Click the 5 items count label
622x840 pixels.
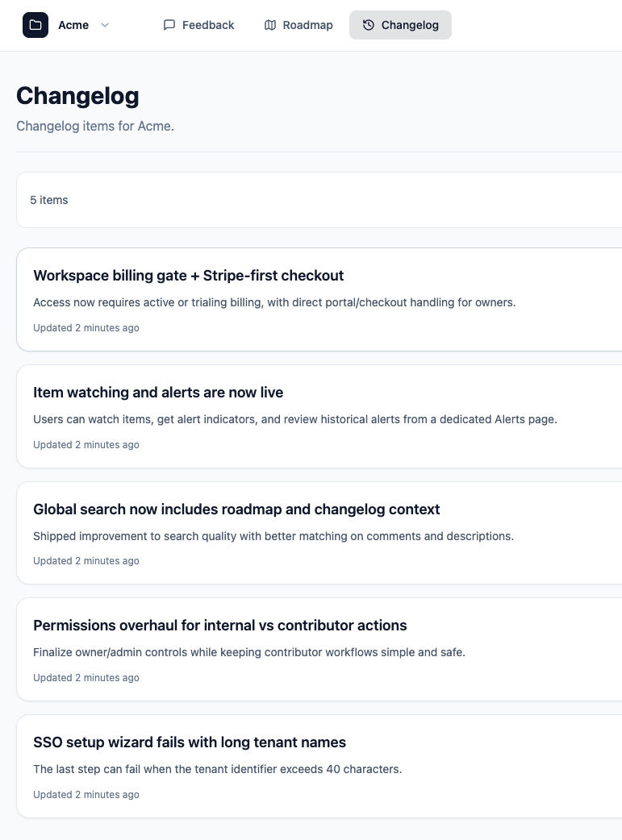tap(49, 200)
